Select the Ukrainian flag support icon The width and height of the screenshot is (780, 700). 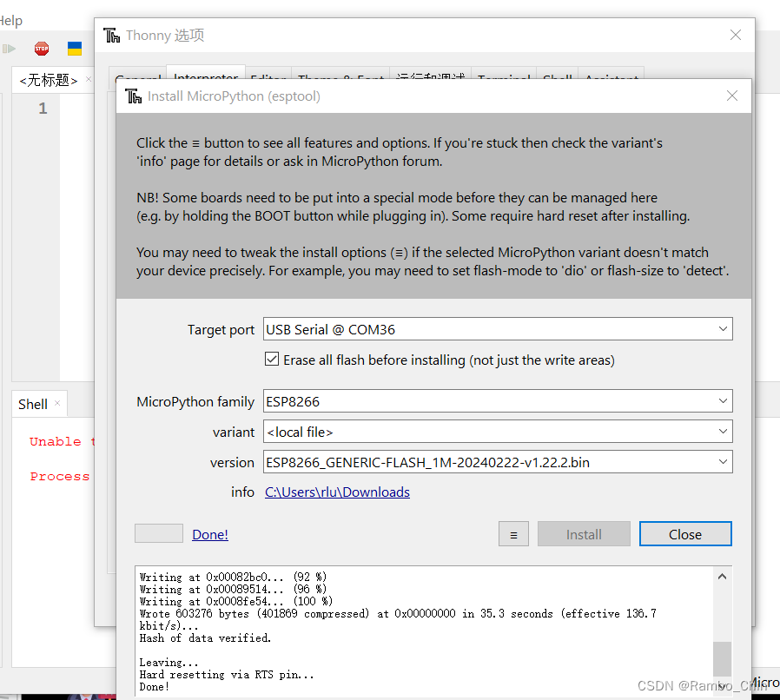pos(75,49)
